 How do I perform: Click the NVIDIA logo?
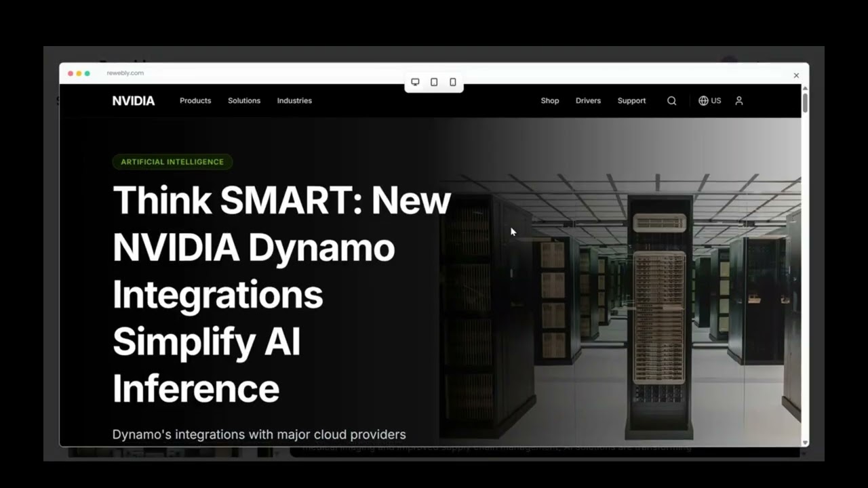coord(134,100)
